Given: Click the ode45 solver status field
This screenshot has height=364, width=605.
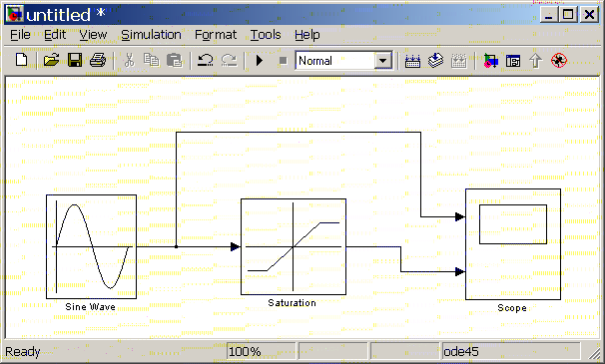Looking at the screenshot, I should click(x=511, y=351).
